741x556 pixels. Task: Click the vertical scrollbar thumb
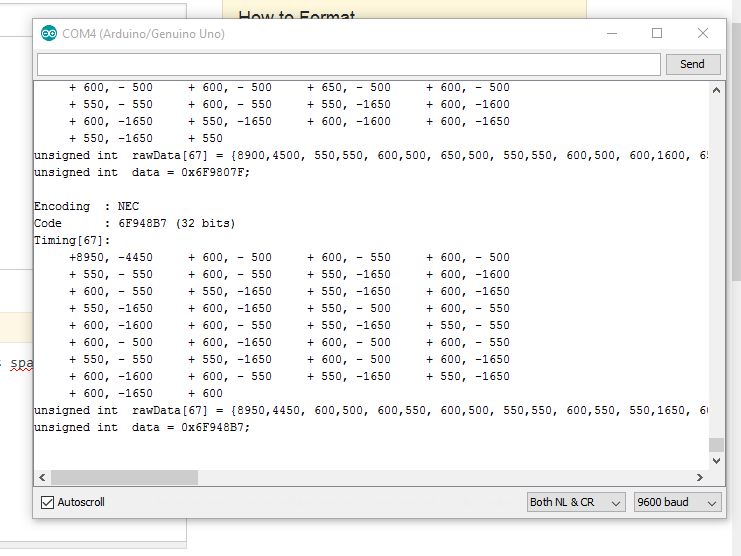coord(716,445)
